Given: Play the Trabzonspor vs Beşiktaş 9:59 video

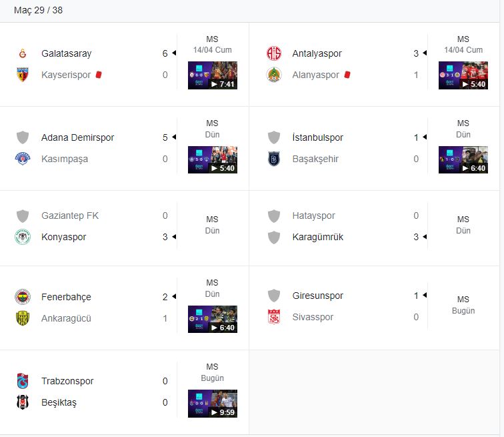Looking at the screenshot, I should (x=213, y=404).
